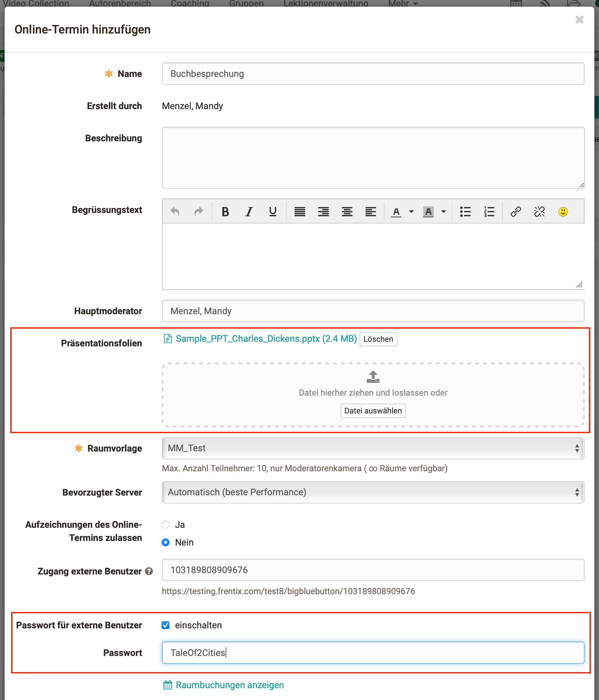Open the text color dropdown arrow
599x700 pixels.
click(411, 212)
